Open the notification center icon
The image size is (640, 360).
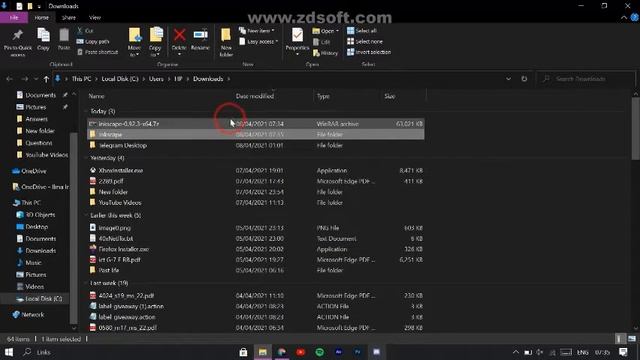[623, 352]
